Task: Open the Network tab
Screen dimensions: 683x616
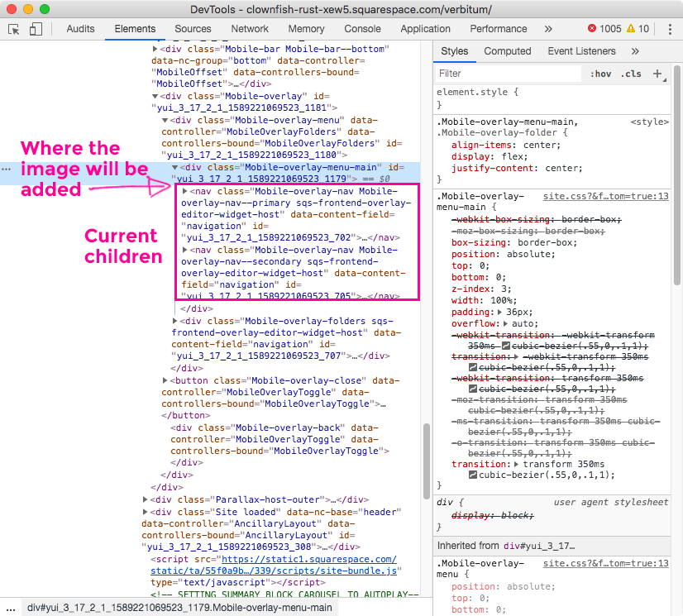Action: tap(250, 29)
